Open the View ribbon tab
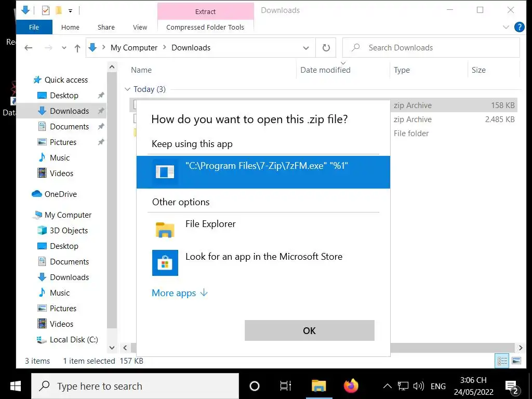The image size is (532, 399). pos(140,27)
